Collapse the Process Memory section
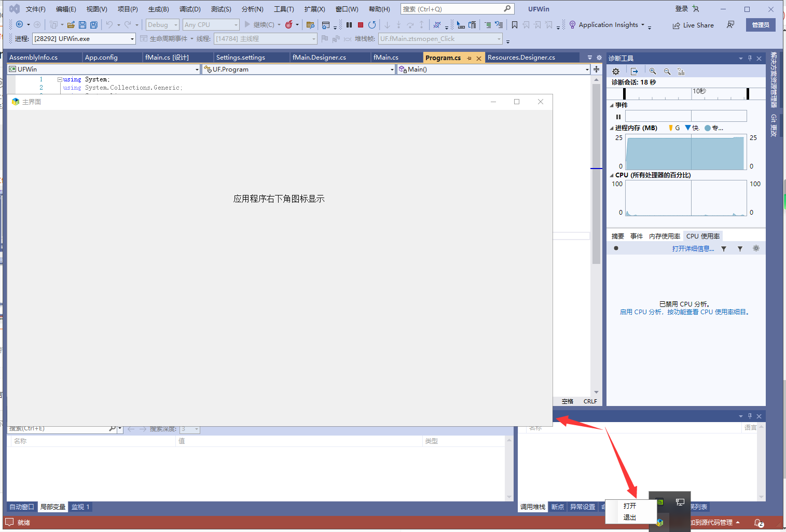The image size is (786, 532). tap(612, 128)
